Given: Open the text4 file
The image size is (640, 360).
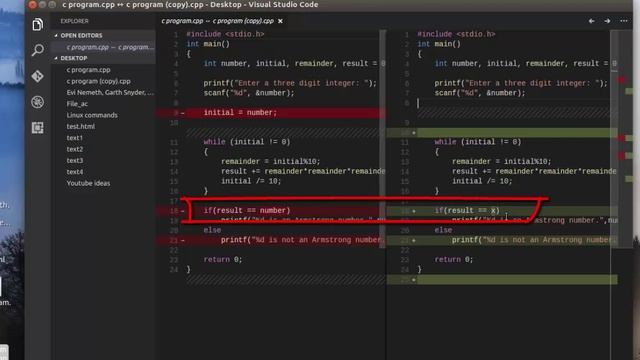Looking at the screenshot, I should click(75, 172).
